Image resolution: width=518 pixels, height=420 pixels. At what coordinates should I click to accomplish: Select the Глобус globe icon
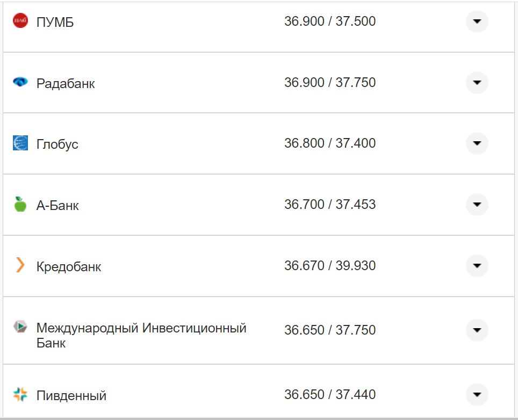(20, 143)
